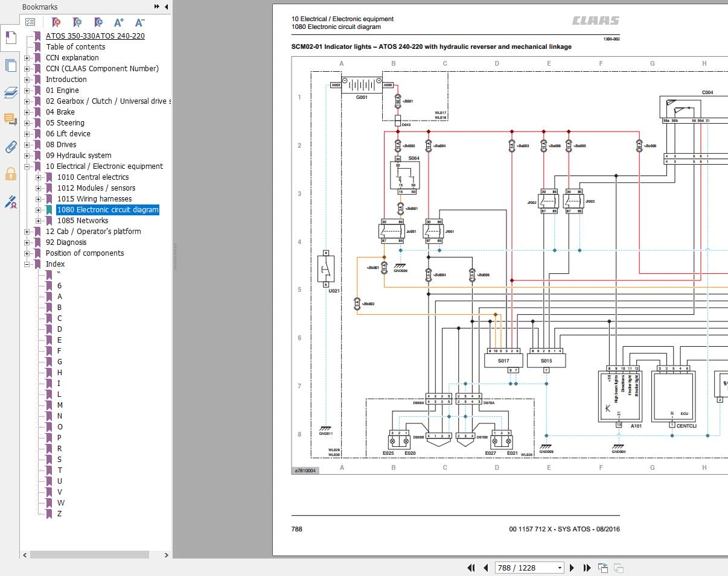Open Index letter A bookmark
728x576 pixels.
[59, 296]
